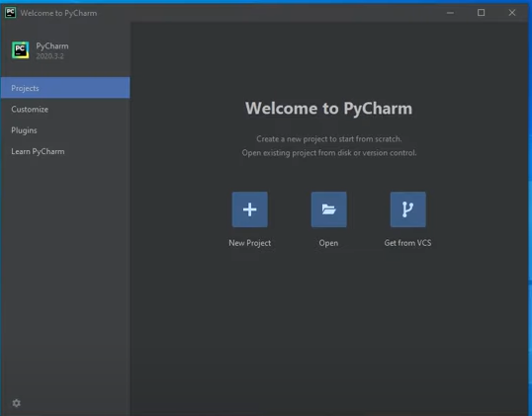Open settings gear in the sidebar corner
Screen dimensions: 532x416
[16, 403]
